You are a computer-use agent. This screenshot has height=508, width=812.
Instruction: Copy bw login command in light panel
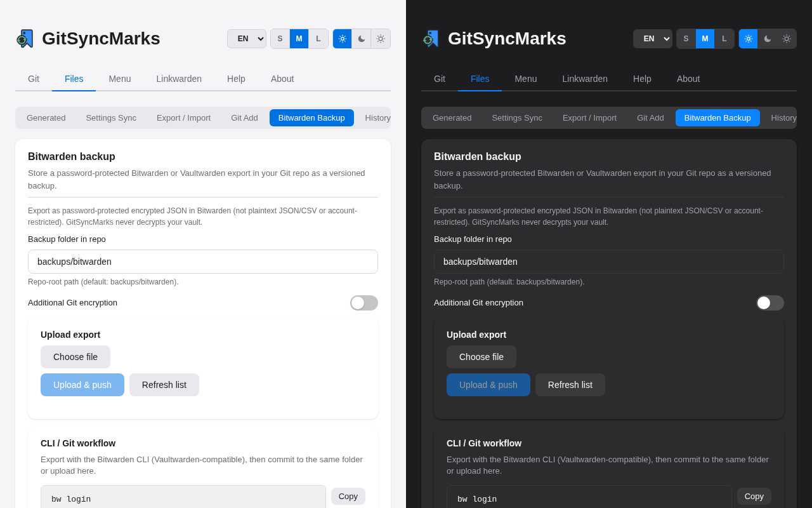[x=348, y=496]
